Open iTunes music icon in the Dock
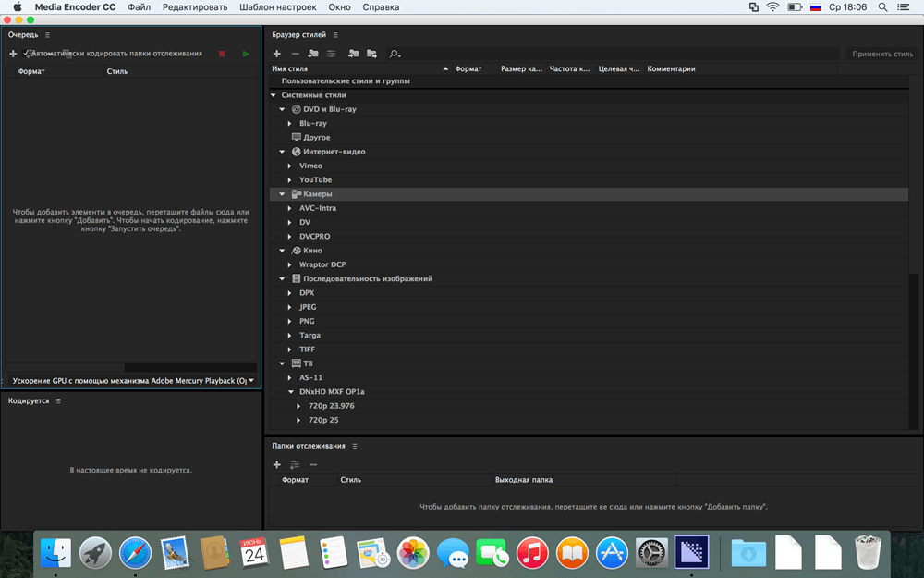The image size is (924, 578). tap(532, 554)
